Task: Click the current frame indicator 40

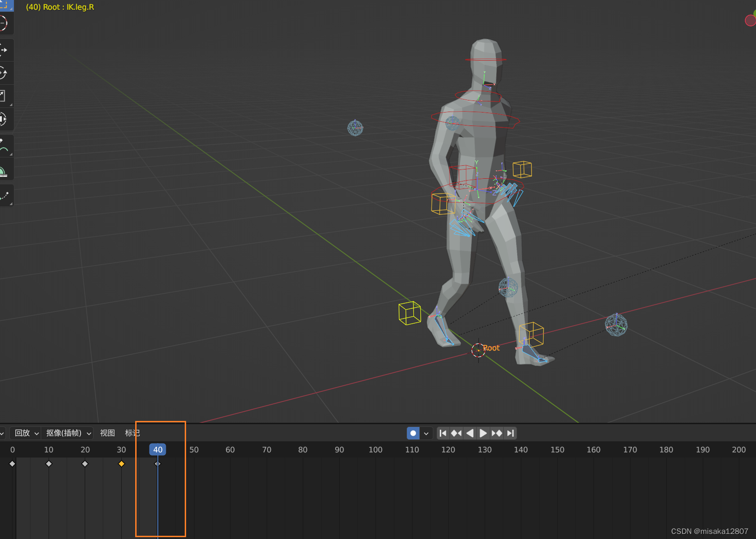Action: click(x=158, y=450)
